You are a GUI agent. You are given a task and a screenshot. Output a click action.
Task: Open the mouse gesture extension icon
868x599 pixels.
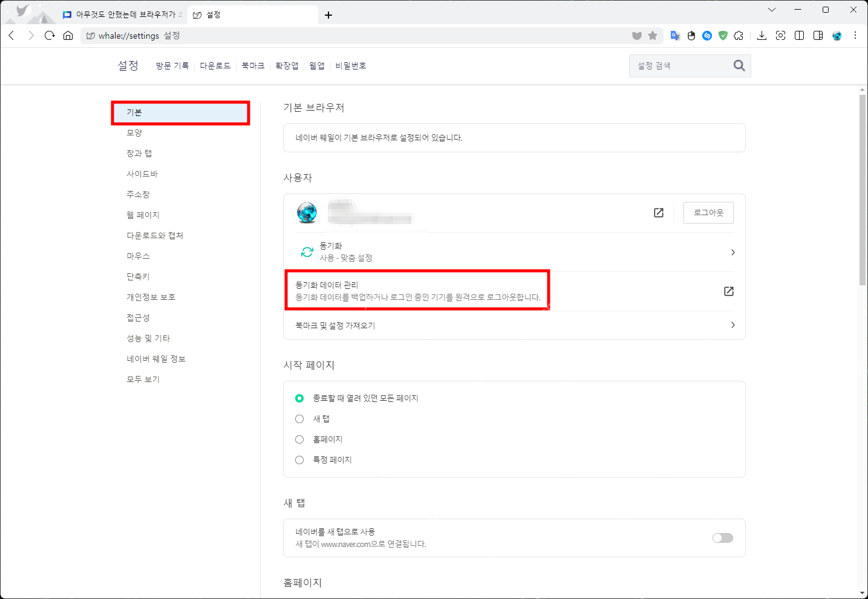pos(691,36)
